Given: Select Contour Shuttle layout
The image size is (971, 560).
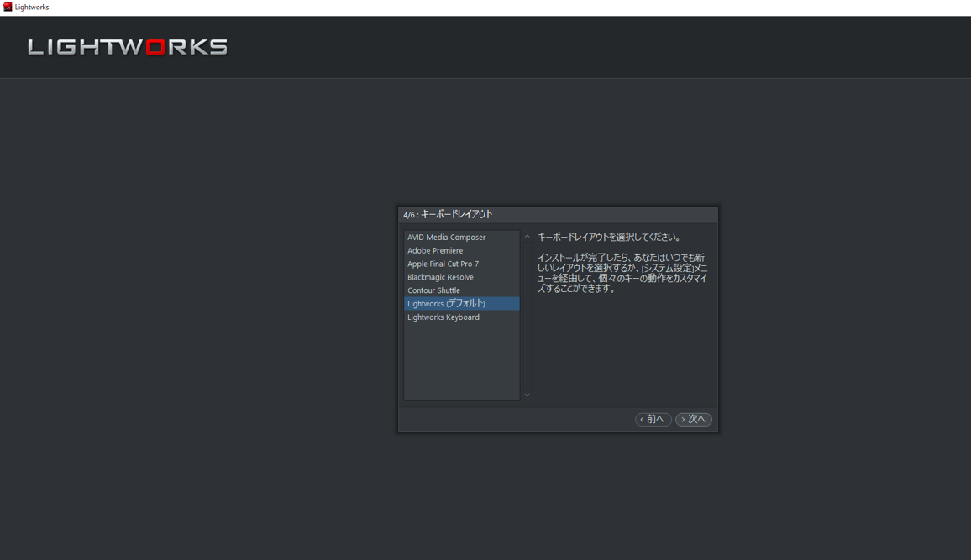Looking at the screenshot, I should point(461,290).
